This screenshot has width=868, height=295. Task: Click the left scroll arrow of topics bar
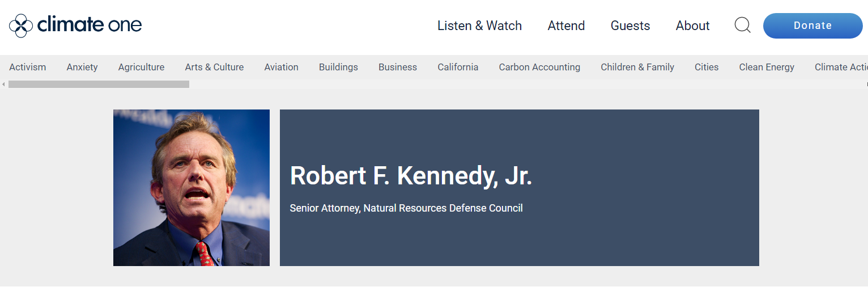3,85
